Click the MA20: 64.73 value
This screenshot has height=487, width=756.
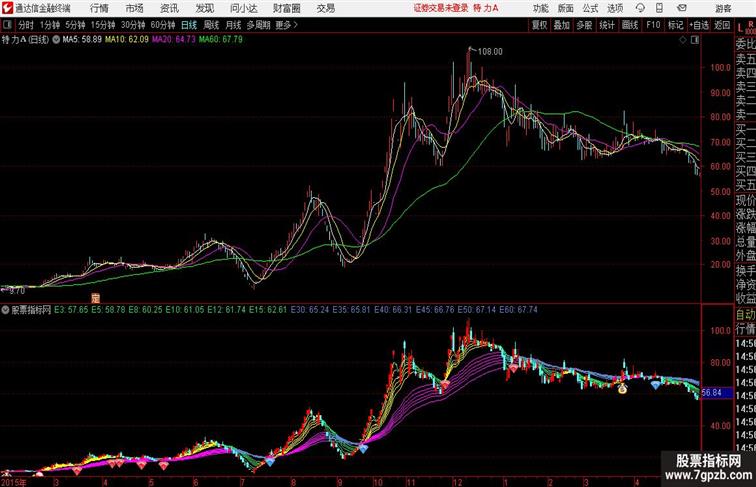point(174,40)
